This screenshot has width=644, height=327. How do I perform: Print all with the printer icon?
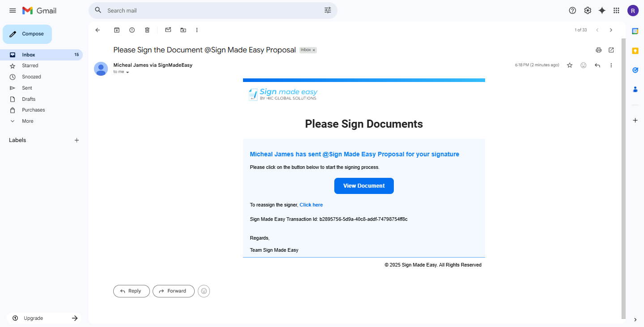[599, 50]
